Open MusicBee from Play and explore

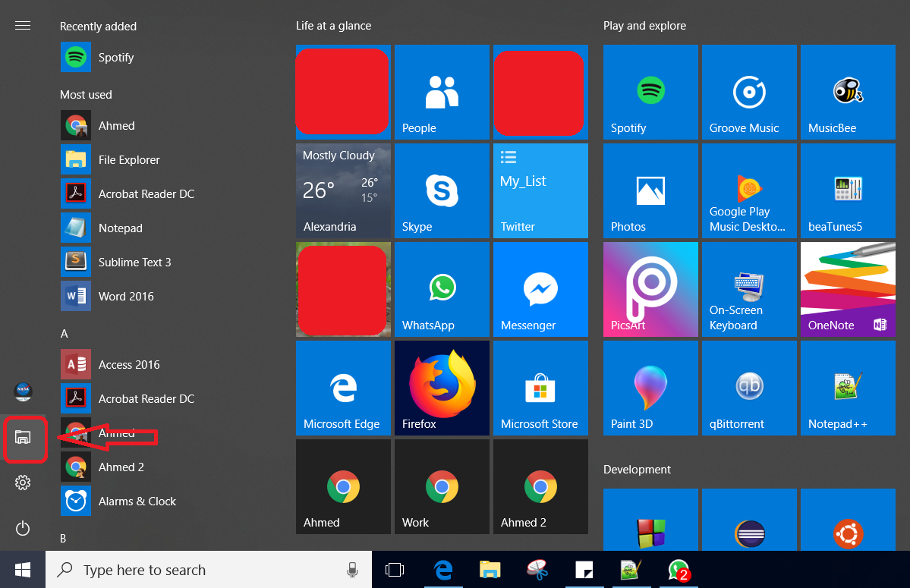847,92
